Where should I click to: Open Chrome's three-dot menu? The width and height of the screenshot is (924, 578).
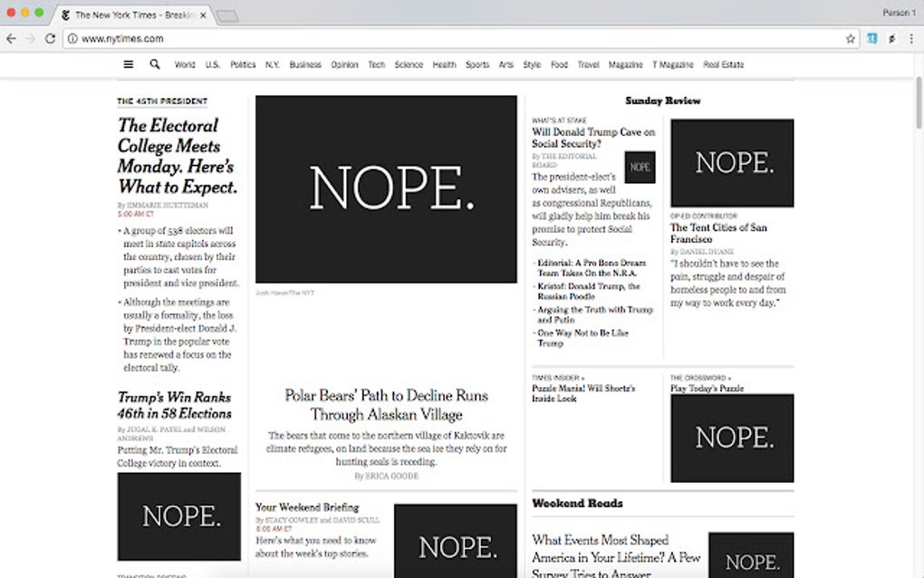click(x=913, y=39)
